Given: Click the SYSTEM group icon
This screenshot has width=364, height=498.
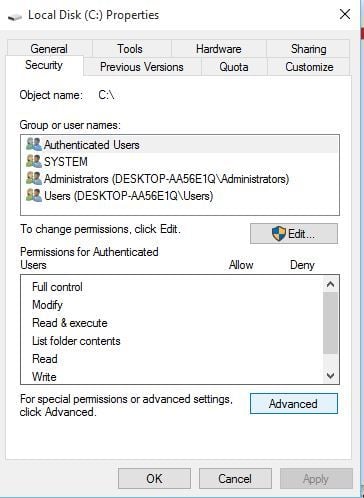Looking at the screenshot, I should click(x=34, y=162).
